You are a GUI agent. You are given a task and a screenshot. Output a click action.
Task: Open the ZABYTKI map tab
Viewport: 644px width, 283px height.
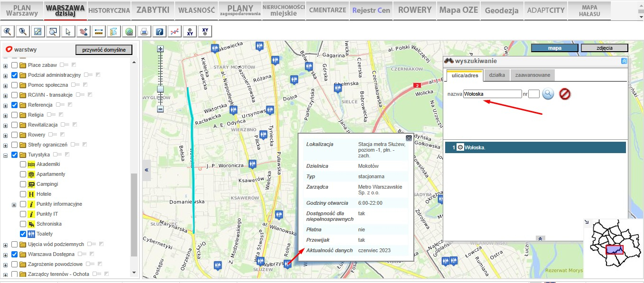[153, 10]
